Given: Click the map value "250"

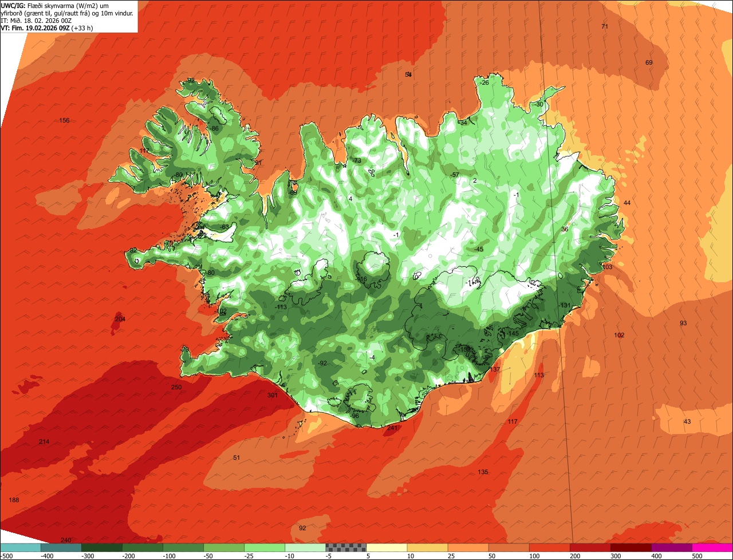Looking at the screenshot, I should click(x=176, y=387).
